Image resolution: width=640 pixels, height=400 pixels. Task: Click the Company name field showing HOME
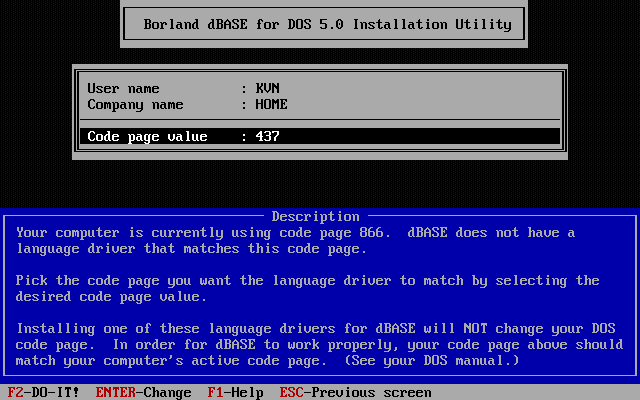click(x=271, y=104)
